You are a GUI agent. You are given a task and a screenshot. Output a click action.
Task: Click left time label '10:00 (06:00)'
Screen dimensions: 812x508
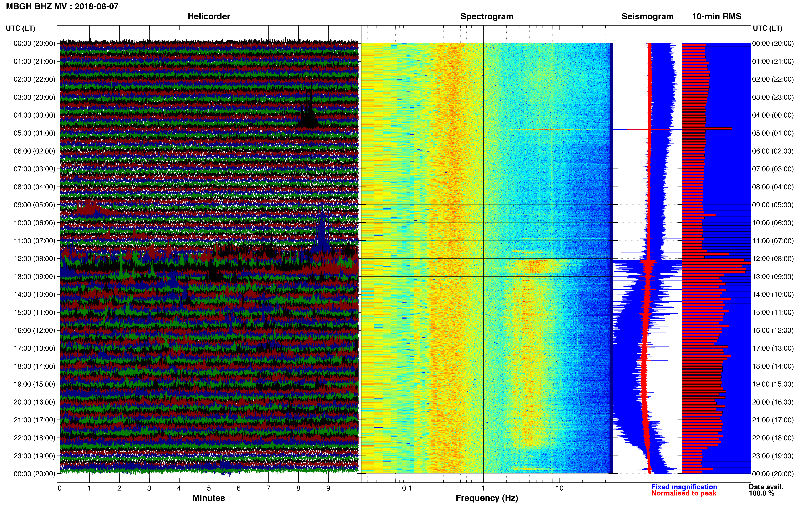point(34,223)
